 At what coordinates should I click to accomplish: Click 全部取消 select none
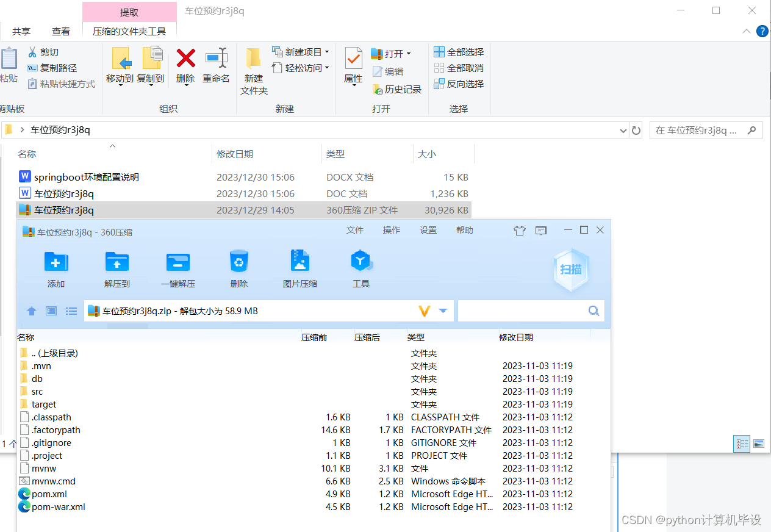(x=459, y=68)
